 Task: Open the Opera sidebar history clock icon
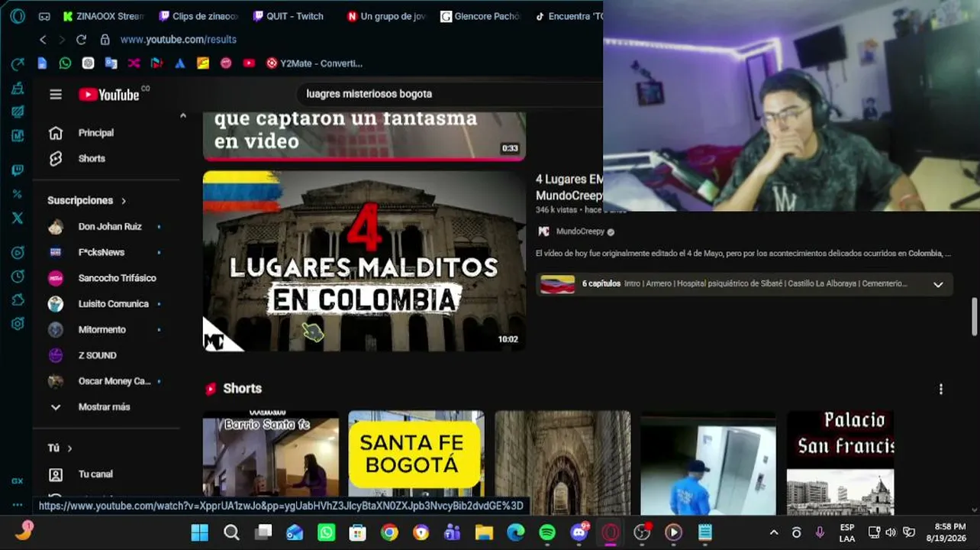(x=18, y=277)
